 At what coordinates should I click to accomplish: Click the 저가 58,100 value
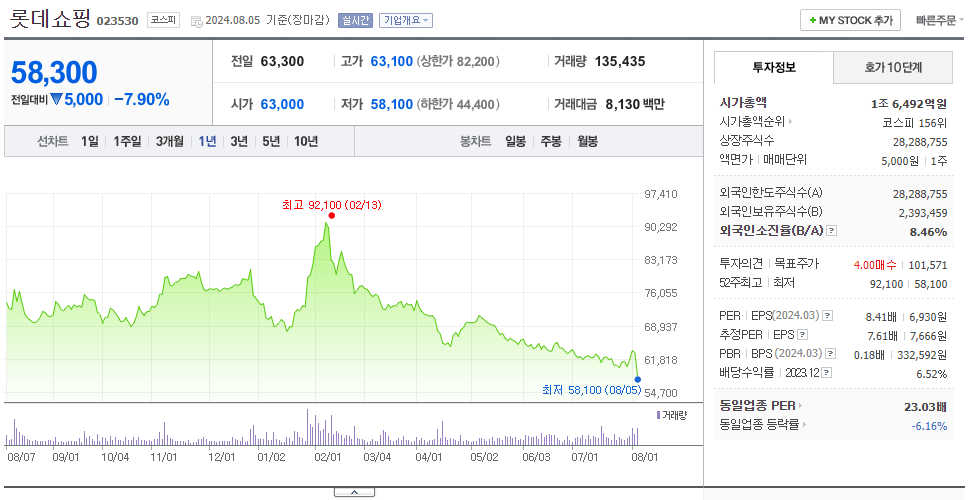(391, 104)
